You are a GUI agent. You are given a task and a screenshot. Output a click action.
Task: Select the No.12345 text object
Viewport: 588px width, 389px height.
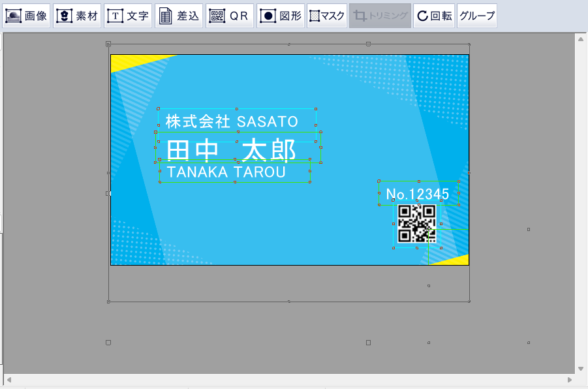click(x=418, y=194)
